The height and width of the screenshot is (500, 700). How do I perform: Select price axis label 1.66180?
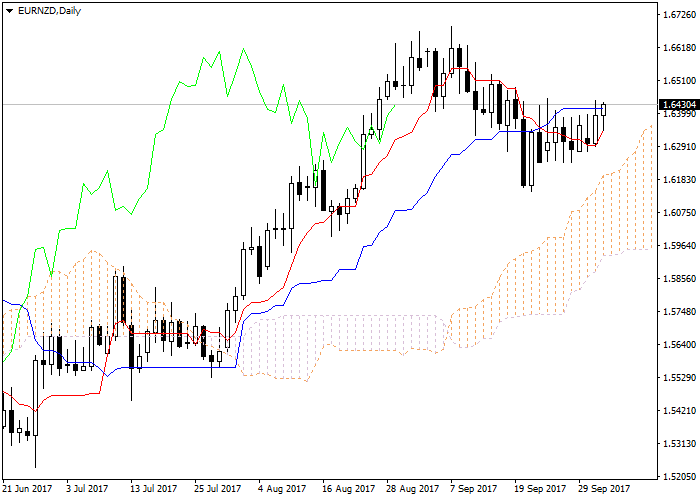679,48
